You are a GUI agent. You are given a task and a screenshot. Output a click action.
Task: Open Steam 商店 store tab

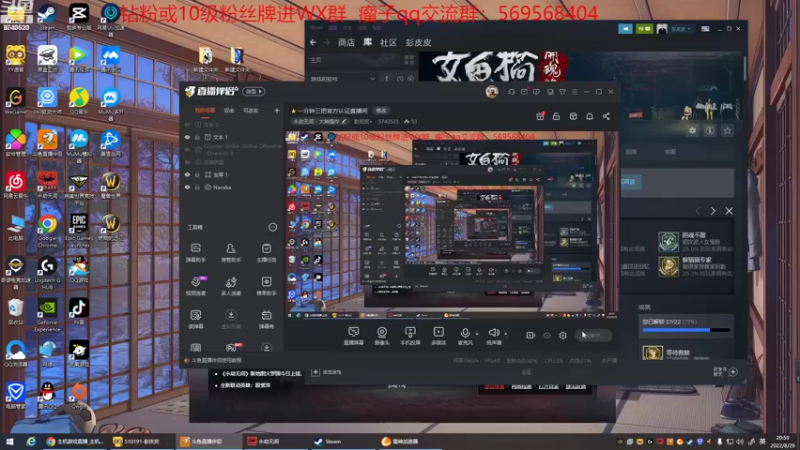pos(346,42)
